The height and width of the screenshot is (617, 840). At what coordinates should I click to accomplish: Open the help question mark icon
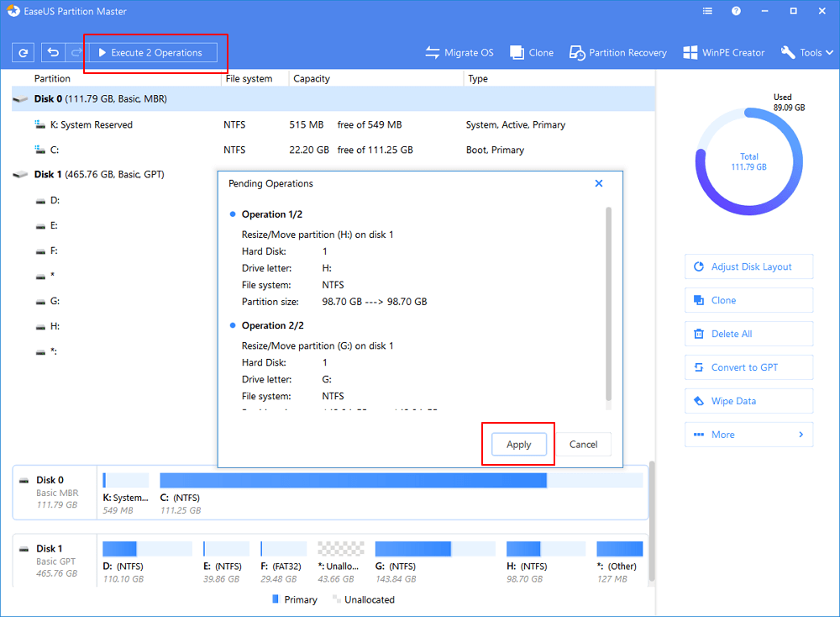(736, 12)
